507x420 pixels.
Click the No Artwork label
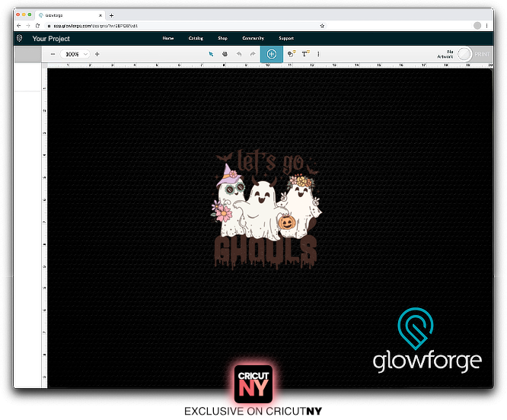point(445,54)
